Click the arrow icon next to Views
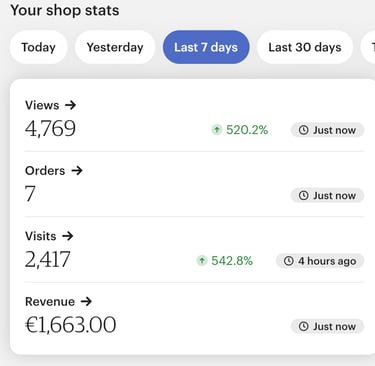 pyautogui.click(x=70, y=105)
